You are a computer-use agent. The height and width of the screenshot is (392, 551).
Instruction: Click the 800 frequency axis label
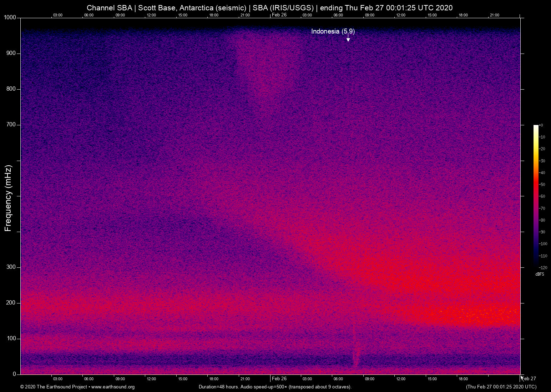click(x=11, y=89)
